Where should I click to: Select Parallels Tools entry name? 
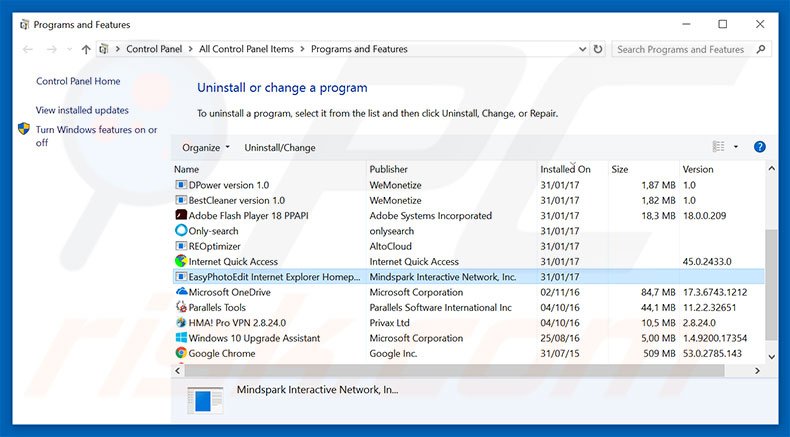pyautogui.click(x=217, y=307)
